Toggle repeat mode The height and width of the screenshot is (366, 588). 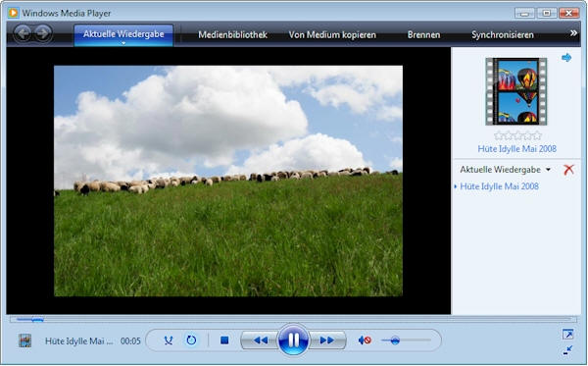191,340
